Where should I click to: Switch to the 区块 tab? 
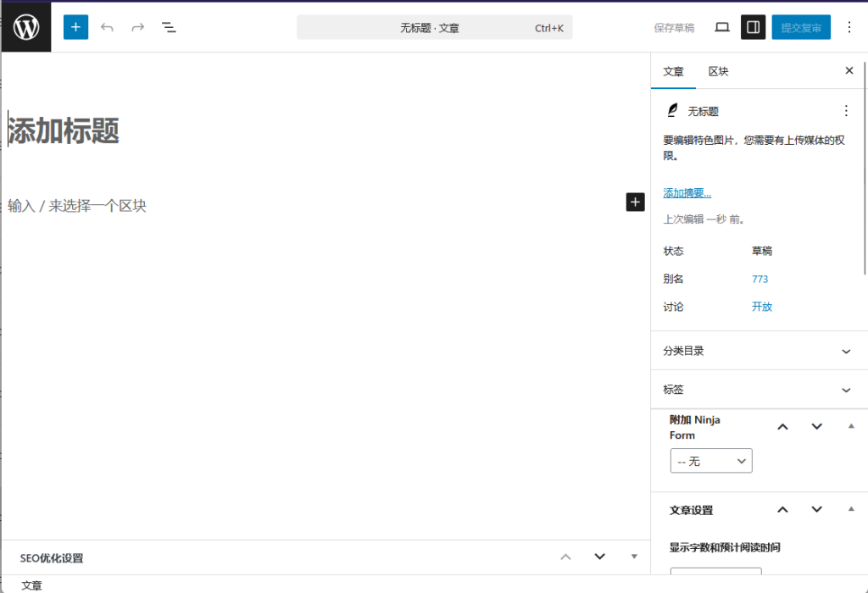718,71
